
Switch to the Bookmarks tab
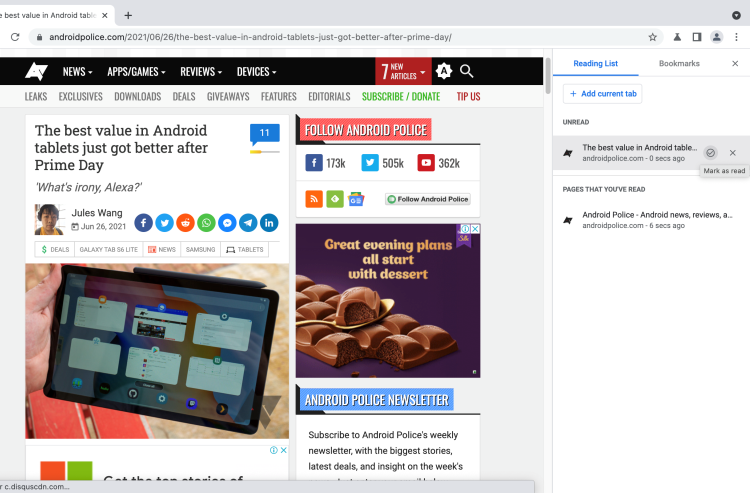click(679, 63)
